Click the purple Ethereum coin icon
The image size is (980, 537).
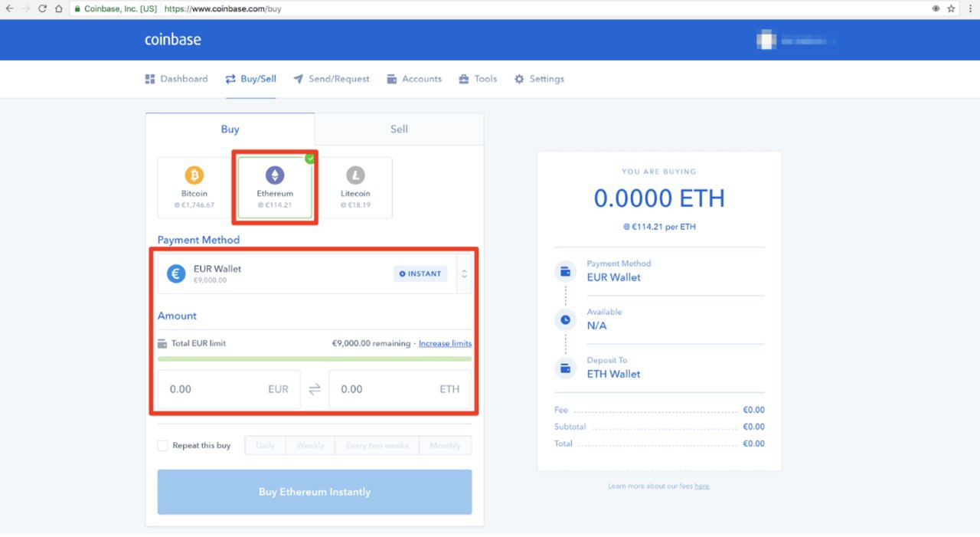[275, 175]
